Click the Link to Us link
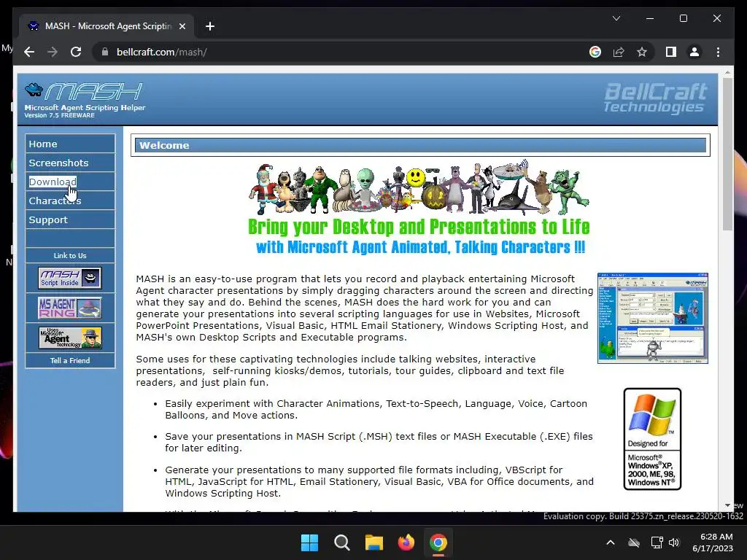The height and width of the screenshot is (560, 747). pos(70,256)
